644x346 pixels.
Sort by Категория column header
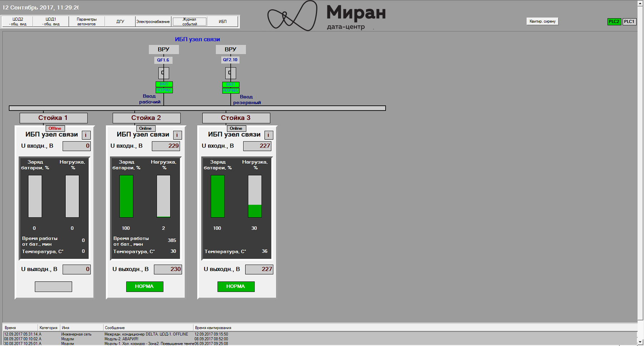[x=49, y=328]
